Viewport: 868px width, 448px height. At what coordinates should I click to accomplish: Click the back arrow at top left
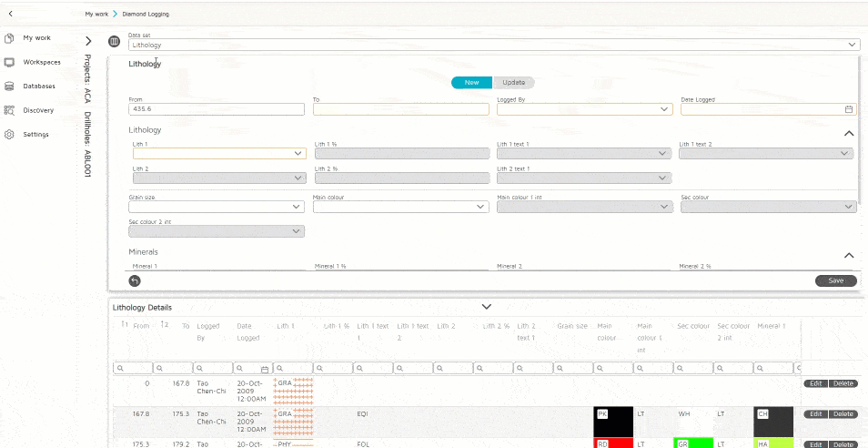pyautogui.click(x=10, y=14)
